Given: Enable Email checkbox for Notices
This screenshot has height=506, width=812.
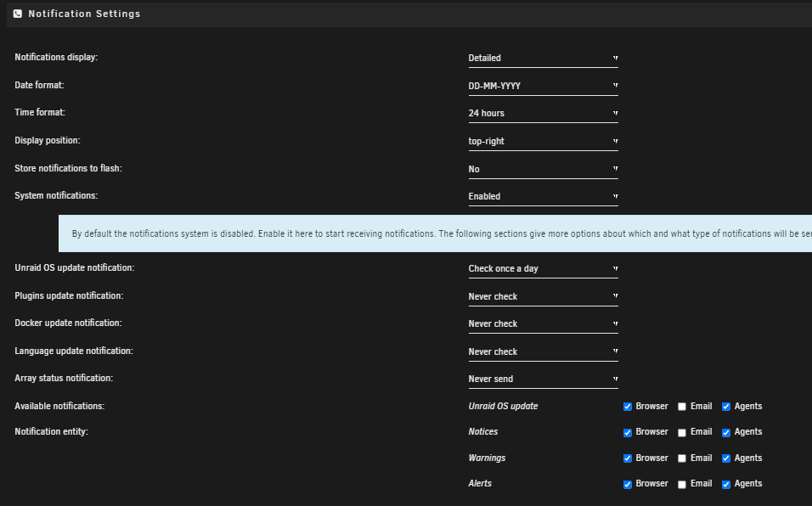Looking at the screenshot, I should pyautogui.click(x=682, y=432).
